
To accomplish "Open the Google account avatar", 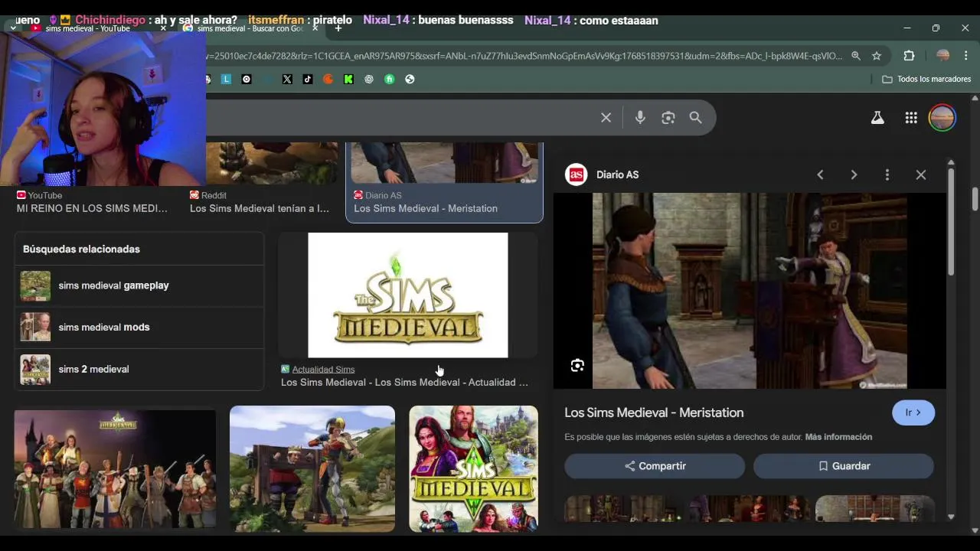I will point(942,118).
